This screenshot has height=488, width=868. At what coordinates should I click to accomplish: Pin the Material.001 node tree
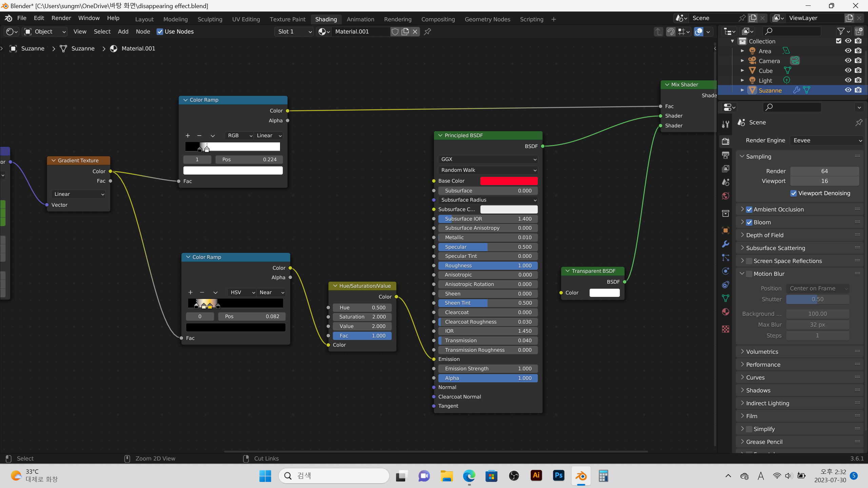tap(428, 32)
